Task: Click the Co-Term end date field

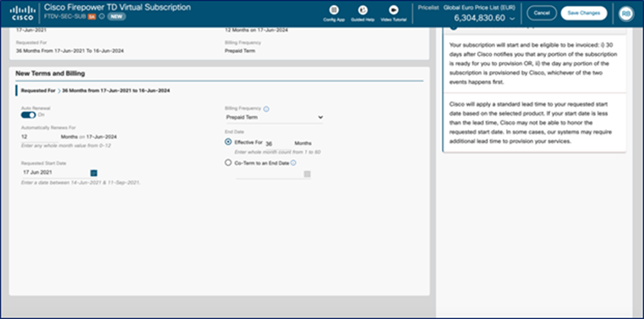Action: [x=269, y=174]
